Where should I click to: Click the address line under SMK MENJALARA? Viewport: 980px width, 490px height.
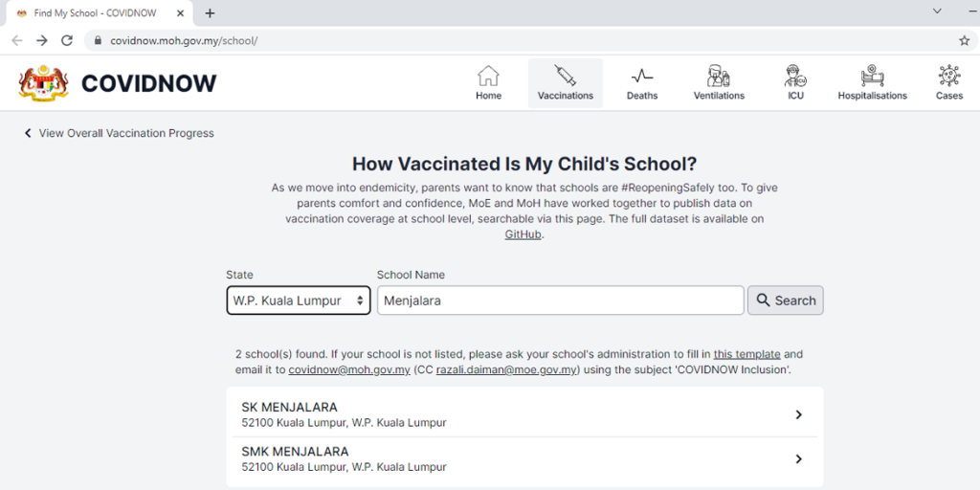tap(344, 467)
